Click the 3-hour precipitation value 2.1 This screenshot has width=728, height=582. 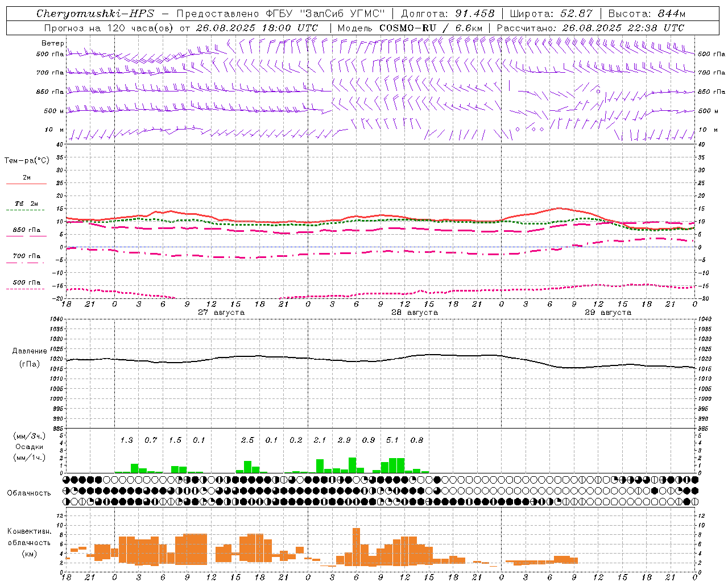point(320,440)
